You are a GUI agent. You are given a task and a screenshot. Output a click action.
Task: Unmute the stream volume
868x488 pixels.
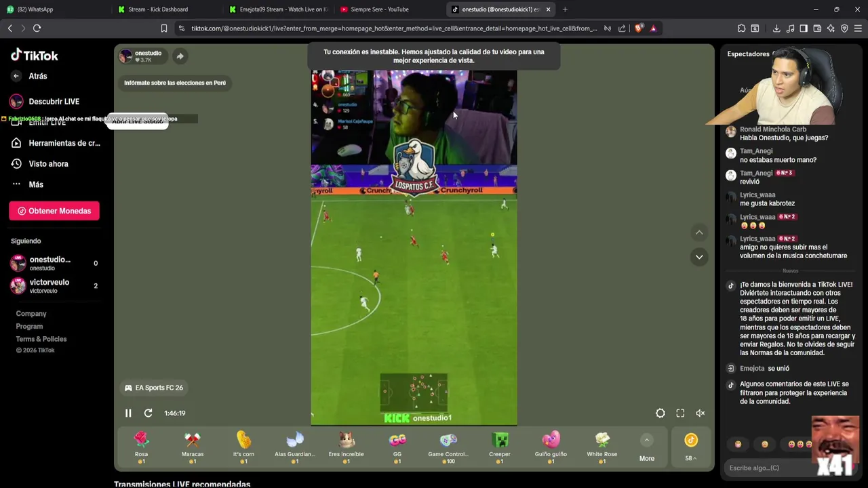click(701, 413)
